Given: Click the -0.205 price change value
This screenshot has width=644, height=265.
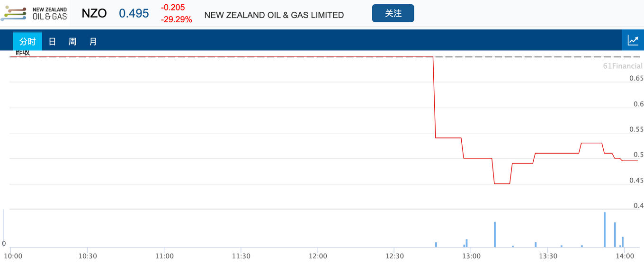Looking at the screenshot, I should point(173,8).
